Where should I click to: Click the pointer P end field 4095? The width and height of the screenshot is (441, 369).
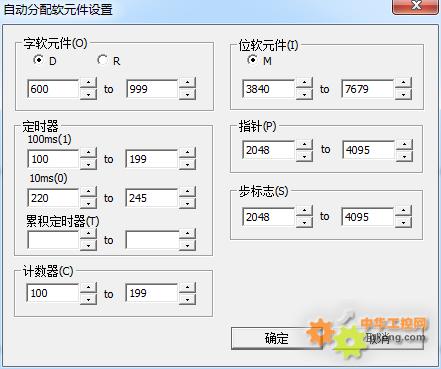tap(369, 150)
